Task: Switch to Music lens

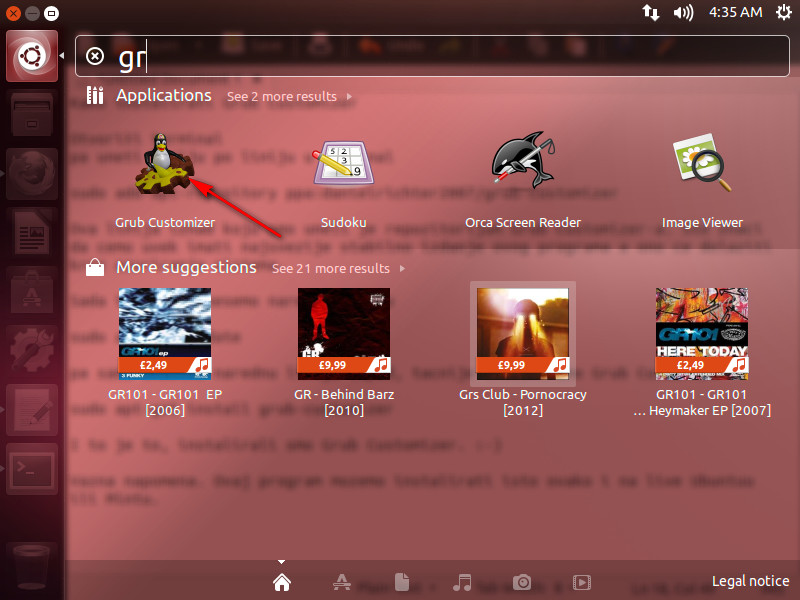Action: click(x=462, y=582)
